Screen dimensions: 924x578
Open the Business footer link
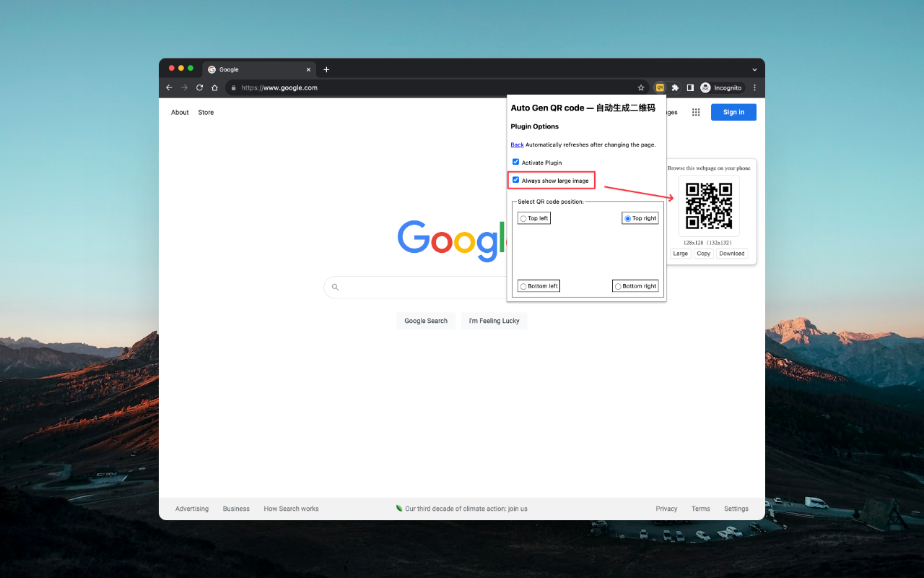point(236,509)
